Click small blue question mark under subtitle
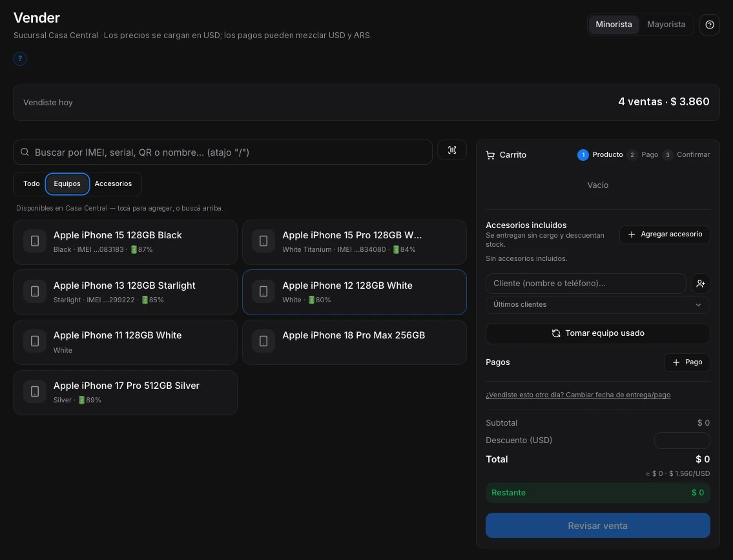 tap(20, 58)
